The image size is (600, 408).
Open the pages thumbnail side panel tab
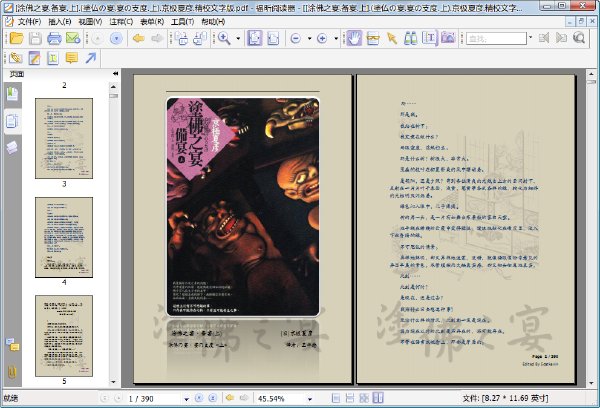point(13,121)
